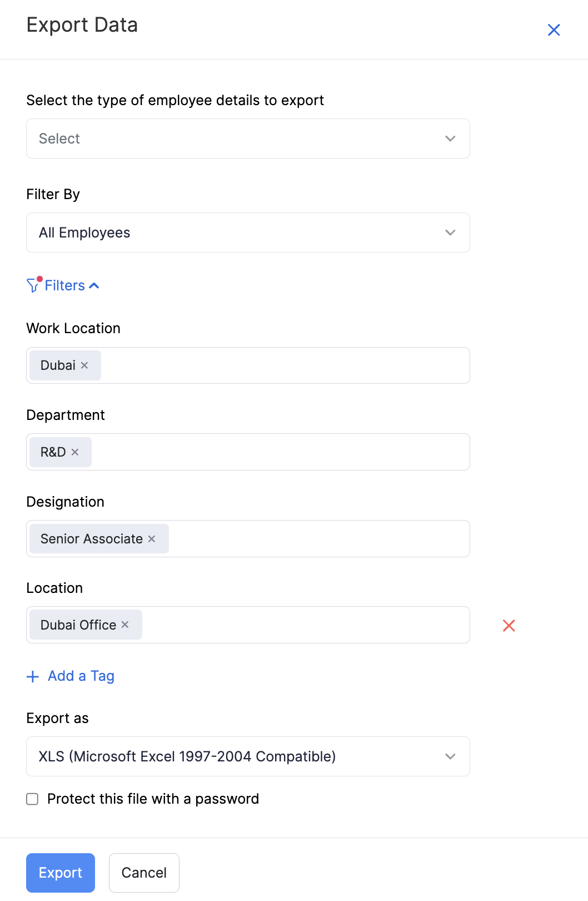Remove the Dubai work location tag
Viewport: 588px width, 901px height.
pyautogui.click(x=84, y=365)
